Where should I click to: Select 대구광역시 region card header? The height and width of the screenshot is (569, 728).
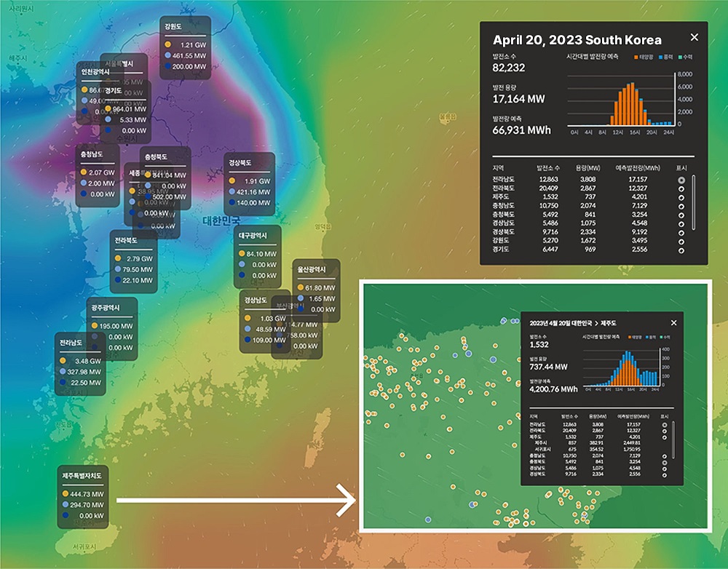click(253, 235)
